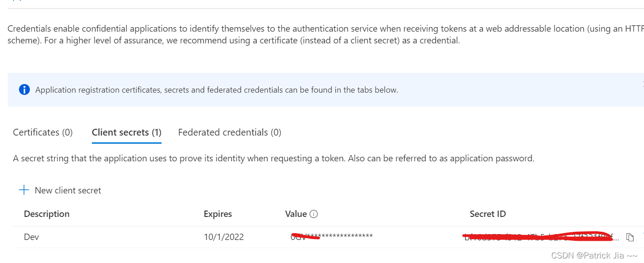The image size is (644, 263).
Task: Switch to the Certificates tab
Action: (43, 132)
